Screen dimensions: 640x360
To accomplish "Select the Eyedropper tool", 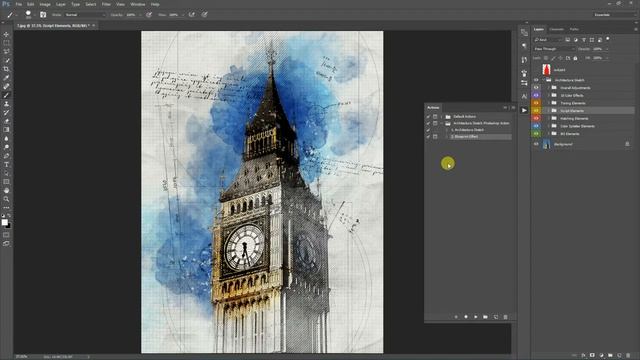I will [x=6, y=78].
